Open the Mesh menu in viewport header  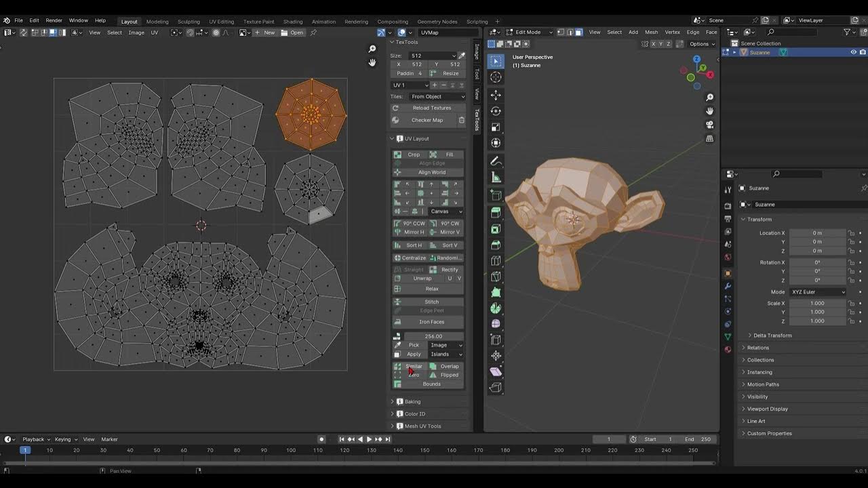651,32
